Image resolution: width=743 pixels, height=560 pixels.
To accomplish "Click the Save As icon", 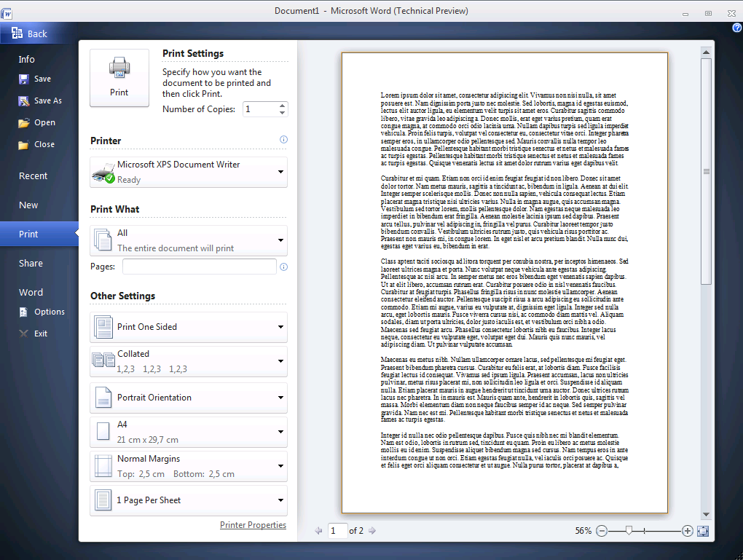I will tap(24, 101).
